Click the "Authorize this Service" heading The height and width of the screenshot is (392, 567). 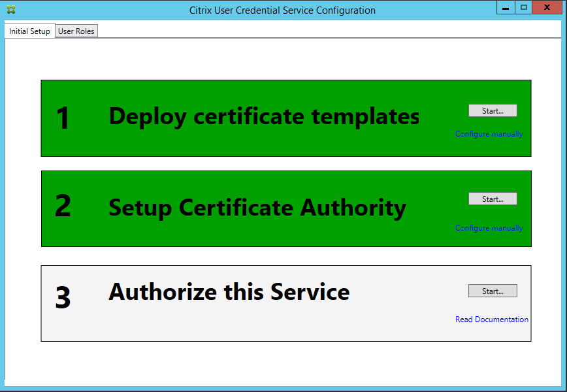(x=229, y=291)
